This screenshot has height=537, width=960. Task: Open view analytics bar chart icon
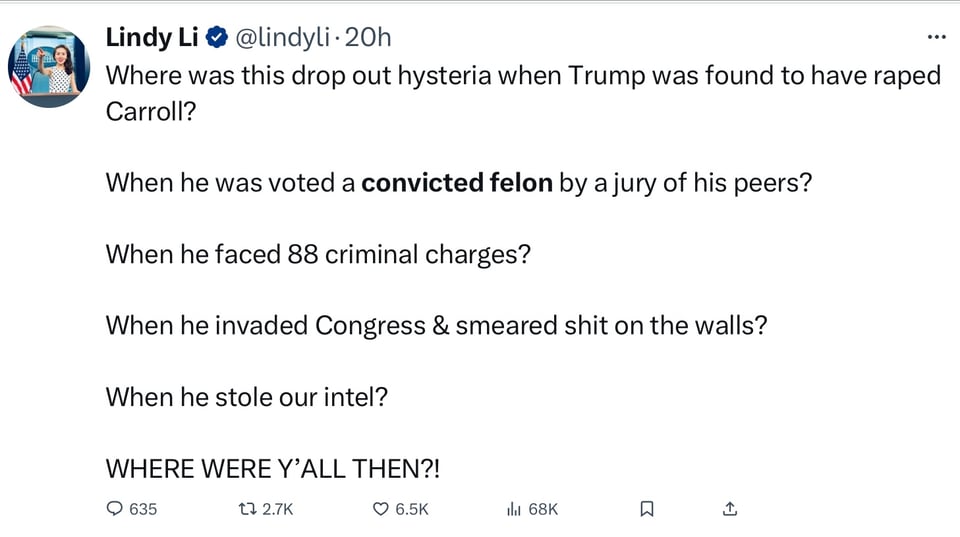click(x=514, y=509)
